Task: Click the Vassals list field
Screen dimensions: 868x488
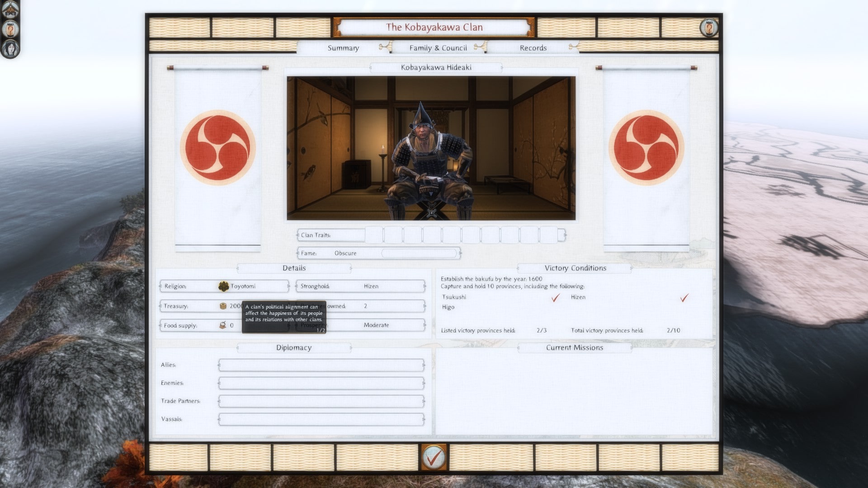Action: pos(321,419)
